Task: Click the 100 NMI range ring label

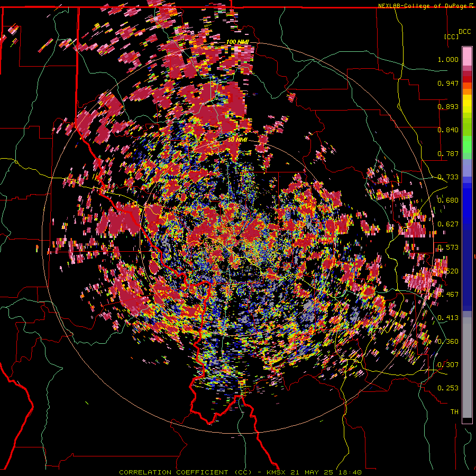Action: tap(237, 42)
